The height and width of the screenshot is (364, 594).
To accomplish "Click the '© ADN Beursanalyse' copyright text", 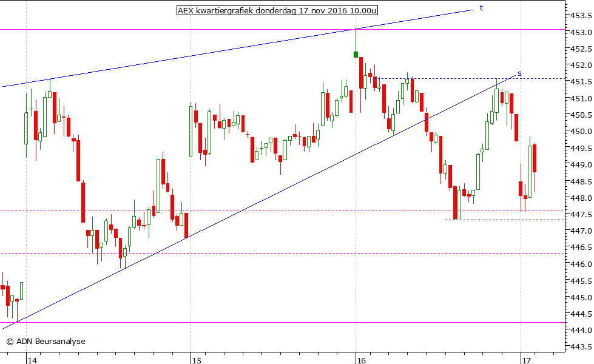I will (x=46, y=342).
